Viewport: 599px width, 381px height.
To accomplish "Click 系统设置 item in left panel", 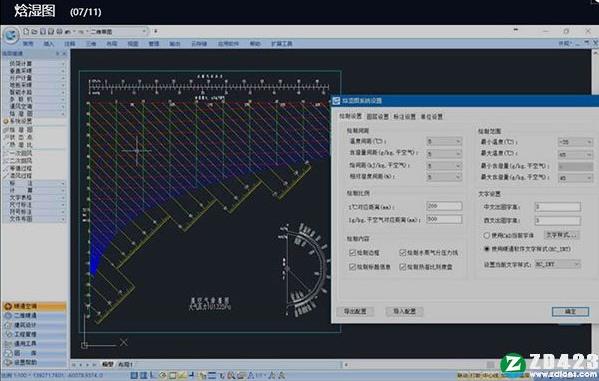I will tap(18, 121).
